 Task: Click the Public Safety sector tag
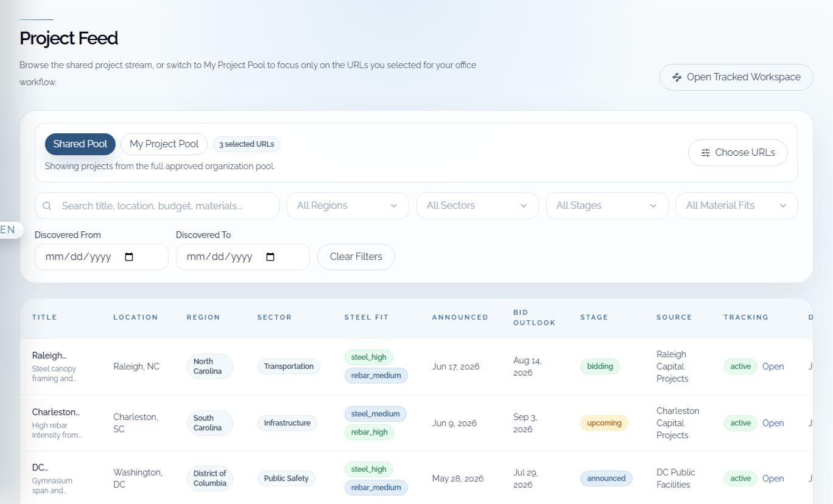pos(286,478)
